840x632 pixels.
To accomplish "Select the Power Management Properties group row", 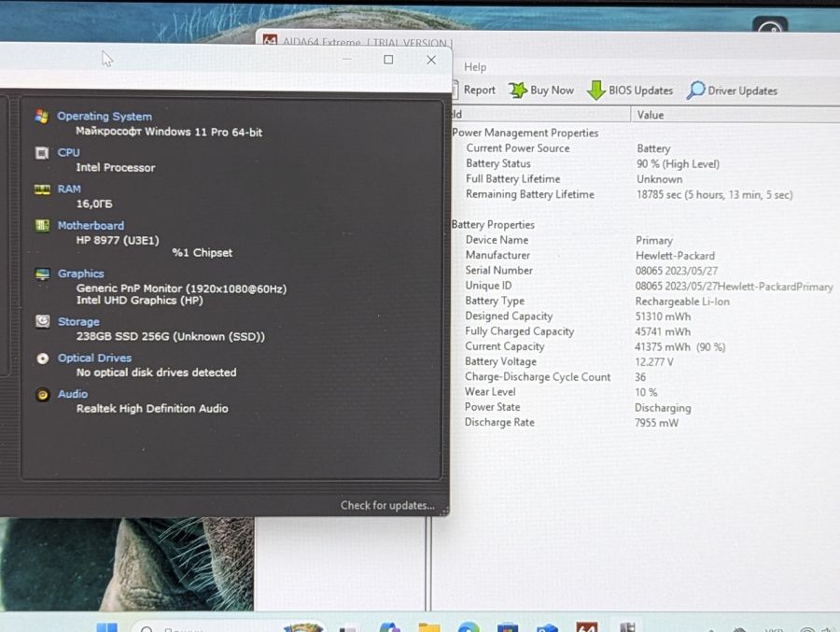I will (x=525, y=133).
